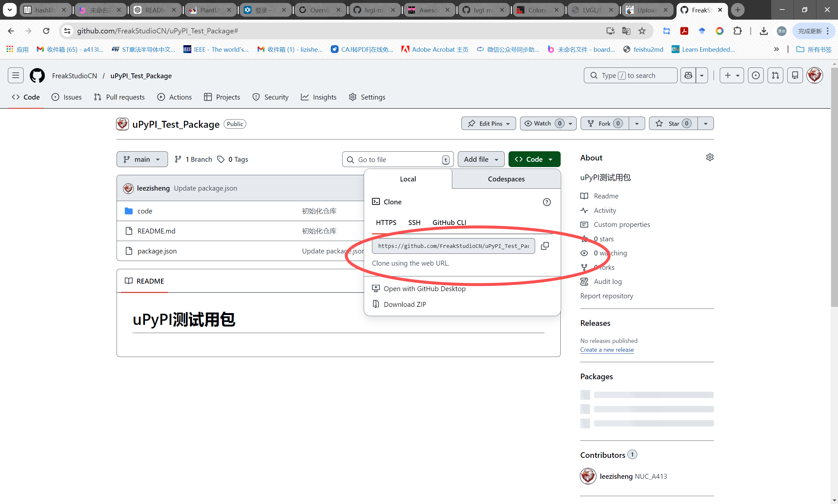Screen dimensions: 838x504
Task: Open the FreakStudioCN organization link
Action: (x=74, y=76)
